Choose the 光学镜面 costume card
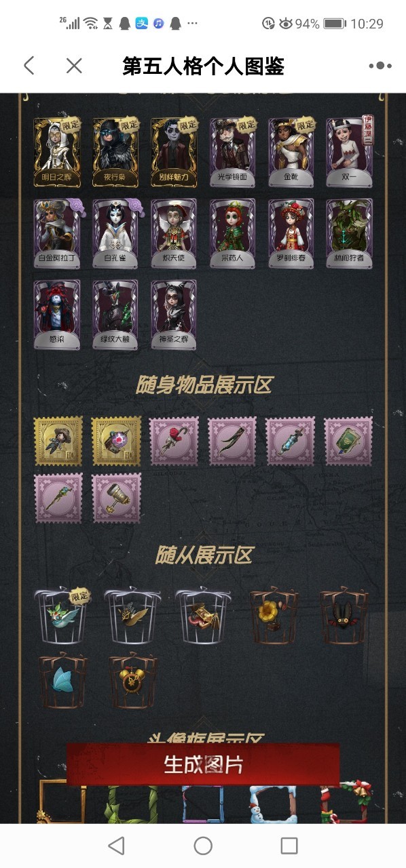Viewport: 406px width, 868px height. tap(233, 153)
